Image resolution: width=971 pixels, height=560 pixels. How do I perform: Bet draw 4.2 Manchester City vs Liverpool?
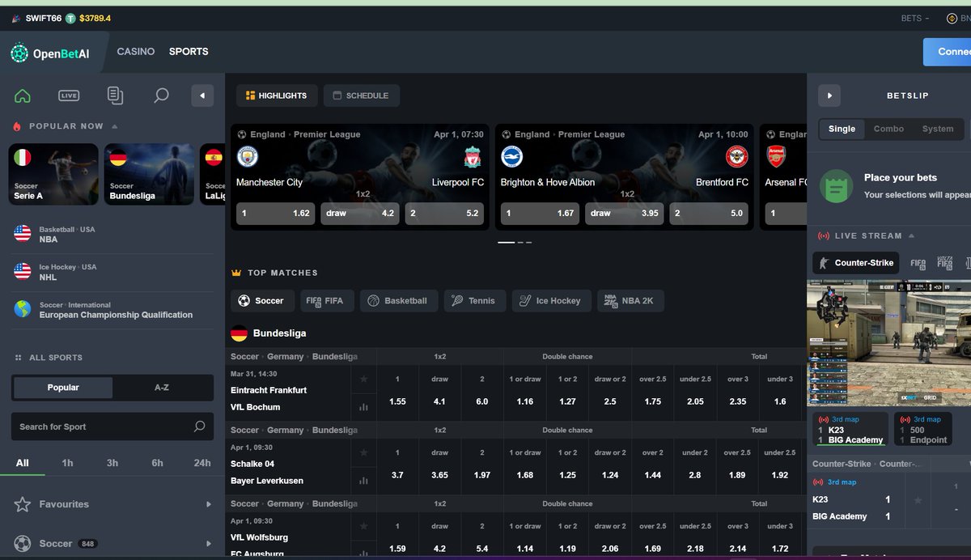tap(360, 214)
